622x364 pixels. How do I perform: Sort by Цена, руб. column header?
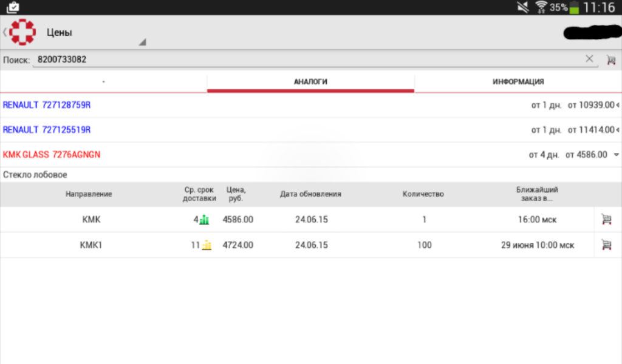tap(236, 194)
